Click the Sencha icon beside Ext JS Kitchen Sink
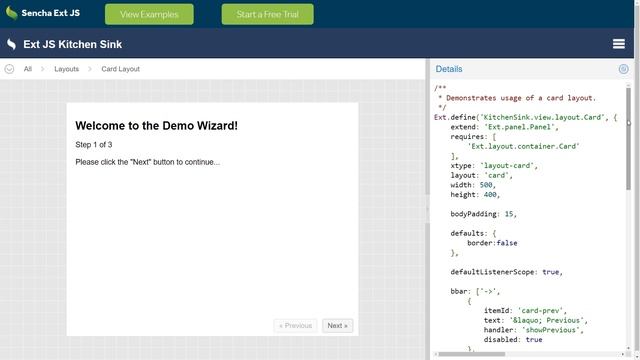 (11, 44)
